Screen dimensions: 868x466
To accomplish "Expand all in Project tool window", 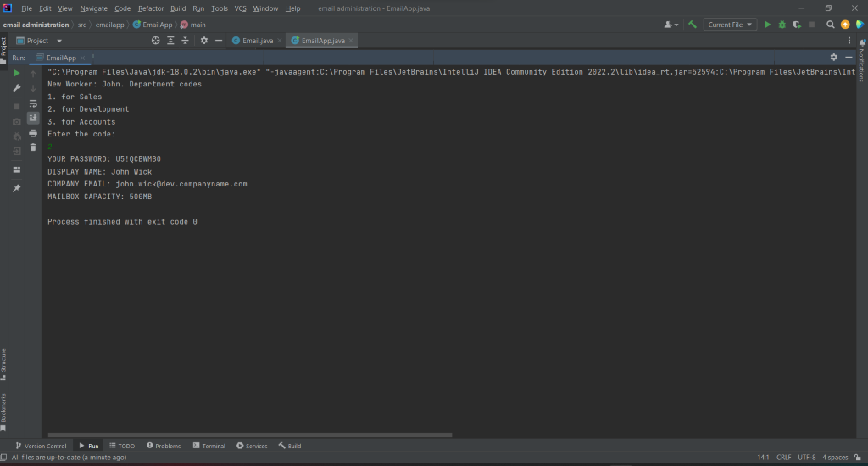I will 170,41.
